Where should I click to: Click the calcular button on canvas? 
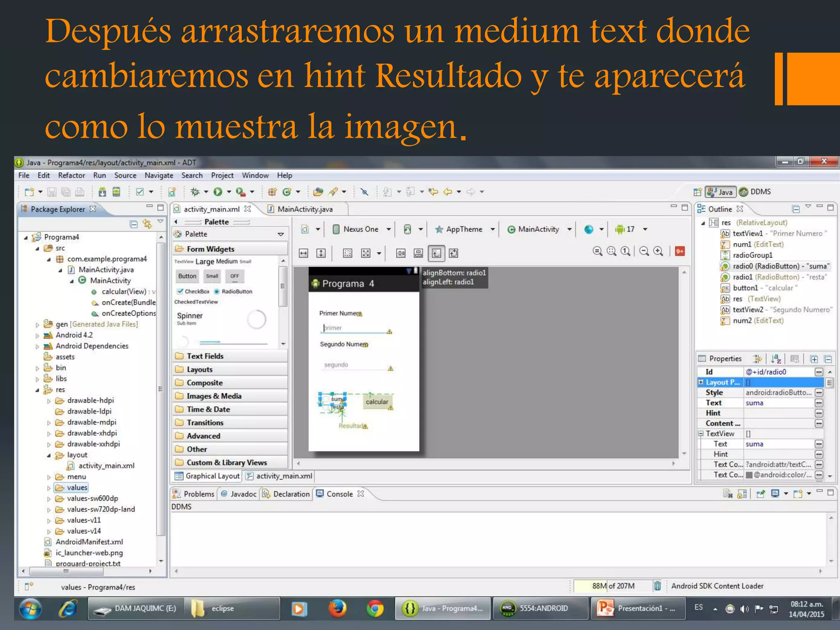pos(377,402)
